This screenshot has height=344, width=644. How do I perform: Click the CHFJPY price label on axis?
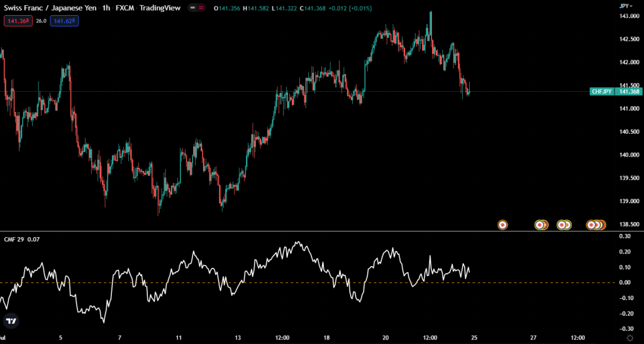[x=602, y=92]
